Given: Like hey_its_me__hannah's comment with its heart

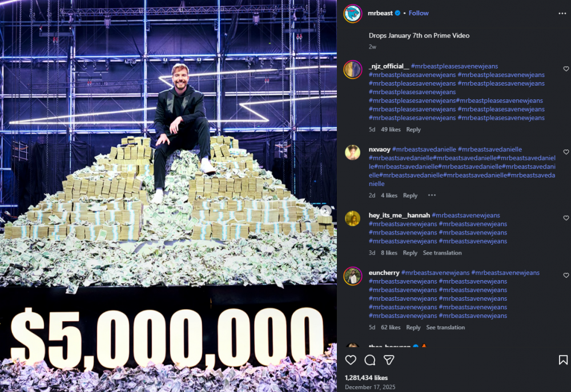Looking at the screenshot, I should tap(566, 217).
